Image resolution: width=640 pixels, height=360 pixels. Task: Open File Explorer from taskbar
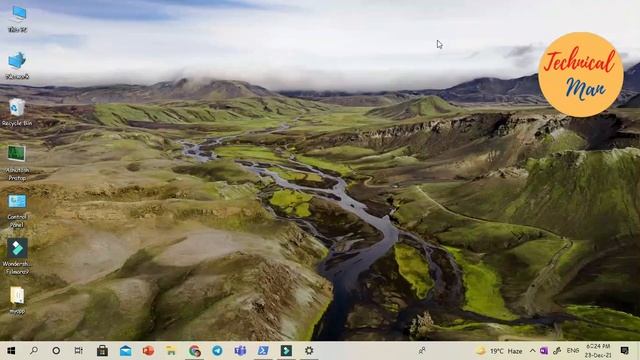(x=171, y=351)
